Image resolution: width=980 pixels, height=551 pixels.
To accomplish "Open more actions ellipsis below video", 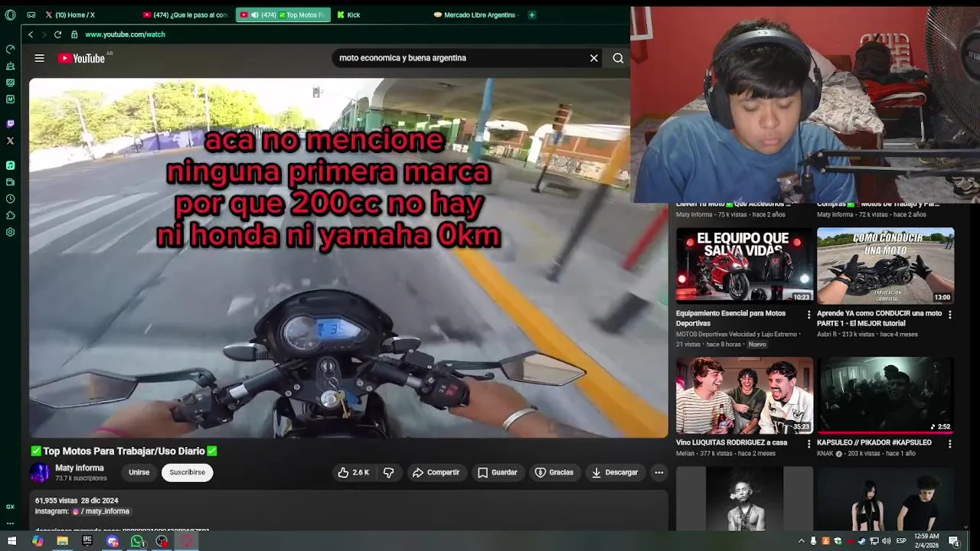I will point(658,473).
